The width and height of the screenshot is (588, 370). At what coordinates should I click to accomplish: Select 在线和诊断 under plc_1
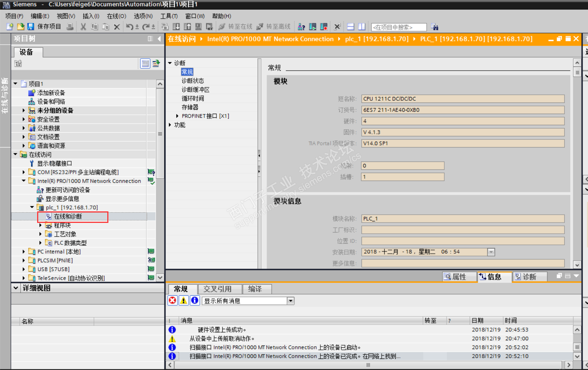pyautogui.click(x=68, y=216)
